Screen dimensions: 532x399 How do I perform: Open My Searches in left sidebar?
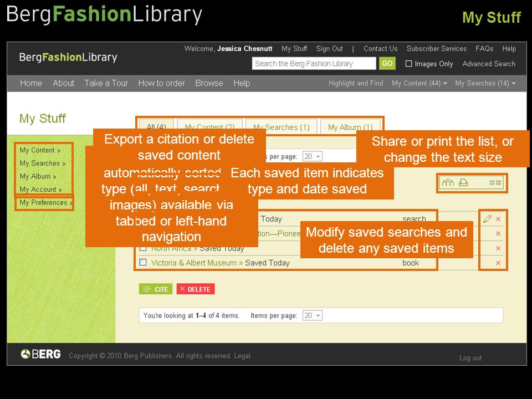click(x=43, y=163)
